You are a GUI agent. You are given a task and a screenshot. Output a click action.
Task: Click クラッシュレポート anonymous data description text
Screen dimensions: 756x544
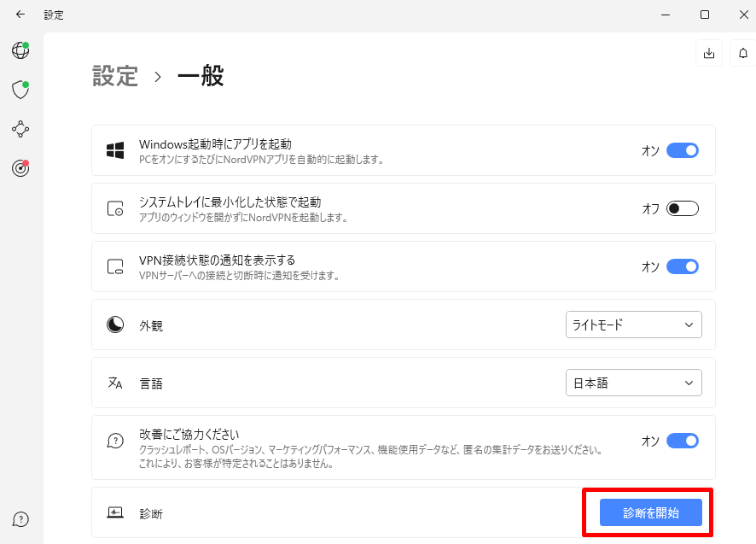pyautogui.click(x=371, y=457)
